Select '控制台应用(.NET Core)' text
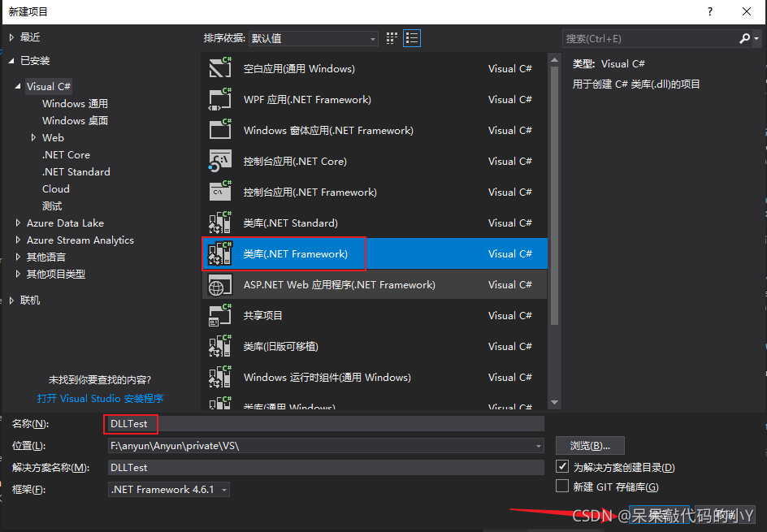This screenshot has width=767, height=532. click(295, 162)
